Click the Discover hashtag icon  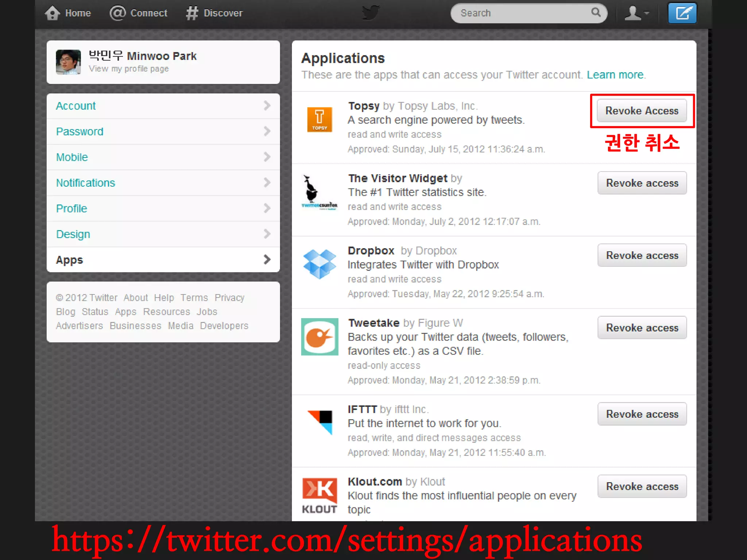click(x=192, y=13)
